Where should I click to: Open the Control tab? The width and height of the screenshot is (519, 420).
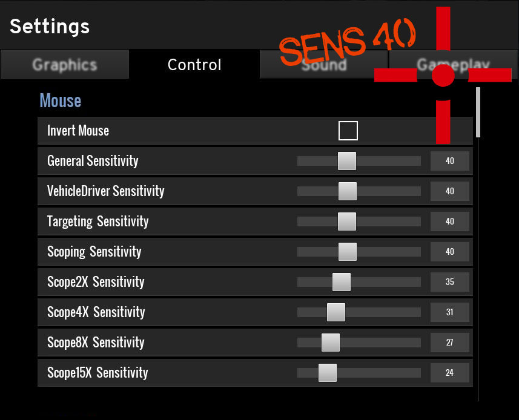click(194, 64)
